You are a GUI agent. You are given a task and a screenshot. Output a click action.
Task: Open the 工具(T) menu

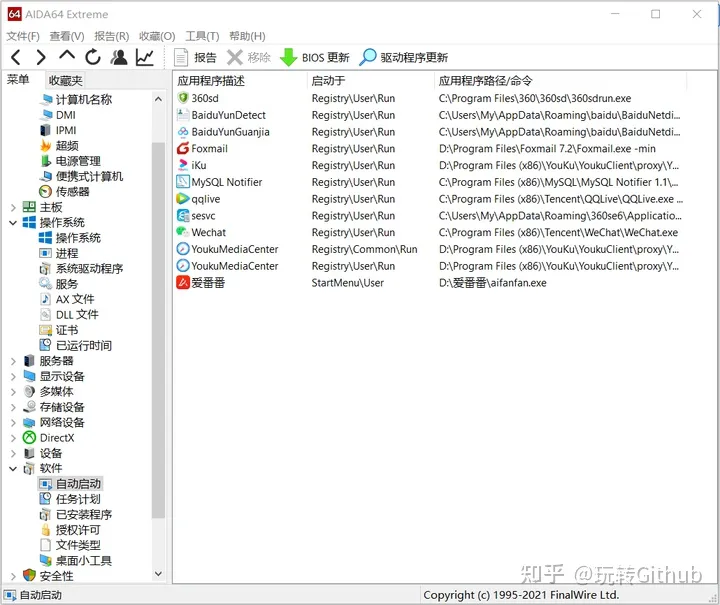(x=202, y=36)
